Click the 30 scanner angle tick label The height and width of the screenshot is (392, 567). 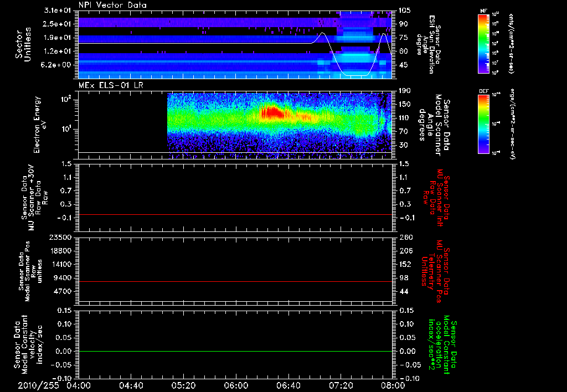pyautogui.click(x=403, y=145)
